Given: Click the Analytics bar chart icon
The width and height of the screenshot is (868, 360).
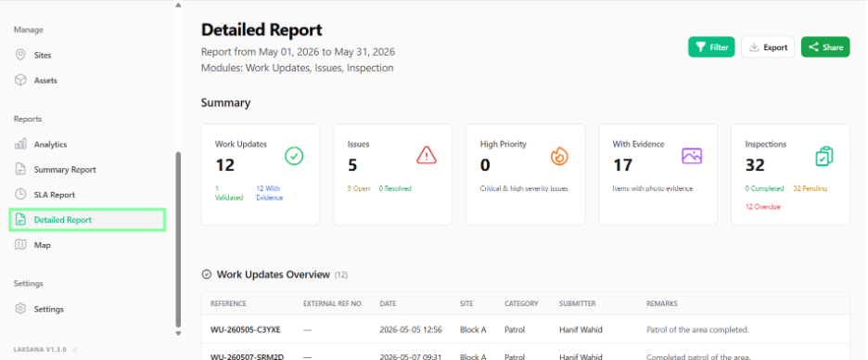Looking at the screenshot, I should 20,144.
